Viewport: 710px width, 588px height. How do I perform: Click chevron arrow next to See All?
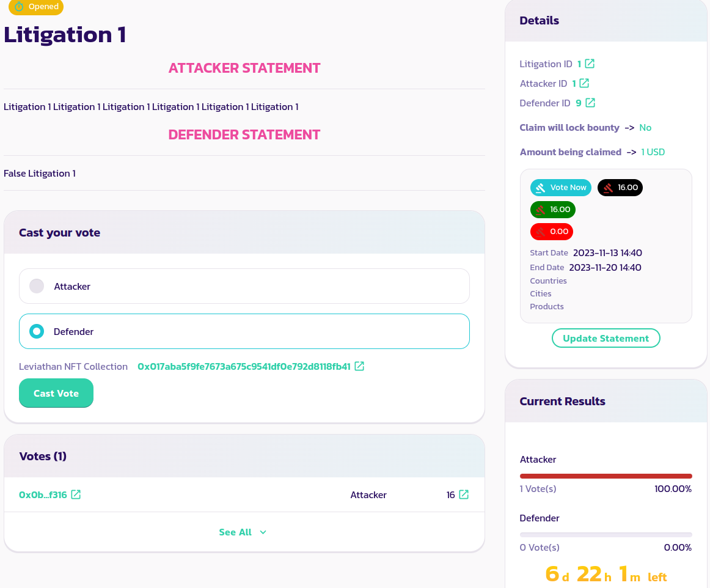click(x=263, y=532)
